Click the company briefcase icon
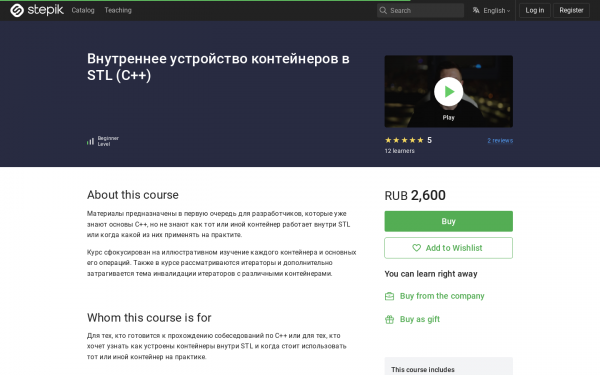 [389, 296]
